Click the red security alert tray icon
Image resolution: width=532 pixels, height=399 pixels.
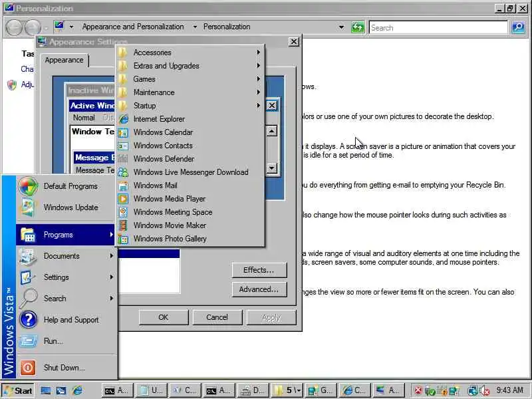pos(418,390)
